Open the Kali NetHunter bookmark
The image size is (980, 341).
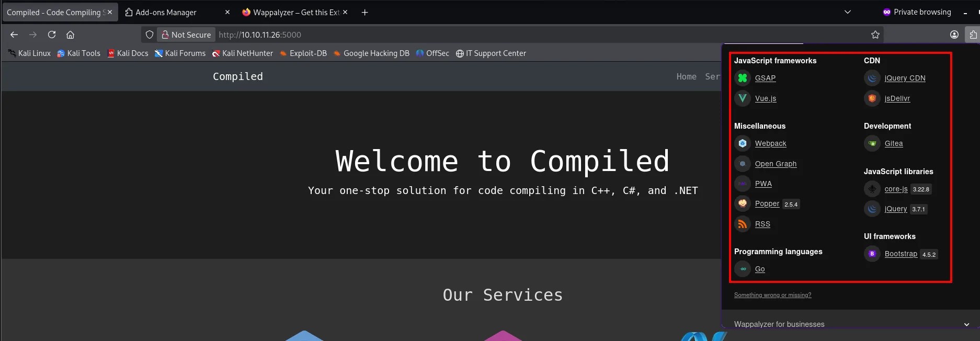[242, 53]
